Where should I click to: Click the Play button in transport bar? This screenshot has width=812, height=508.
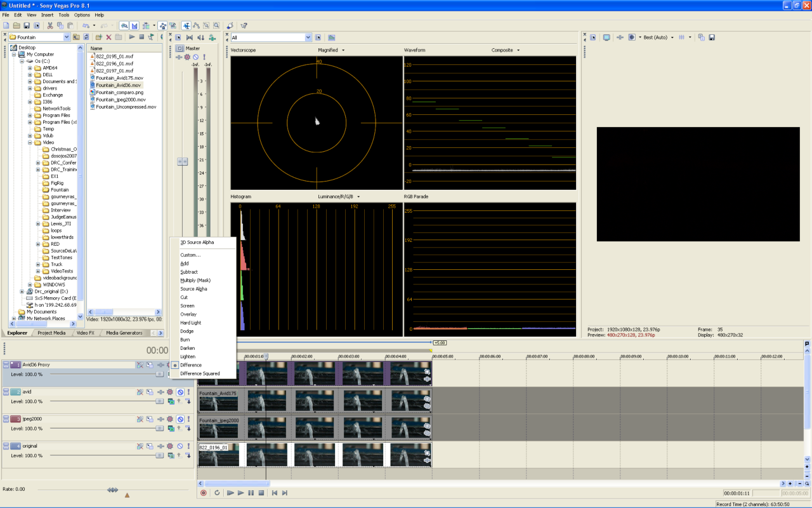tap(240, 493)
